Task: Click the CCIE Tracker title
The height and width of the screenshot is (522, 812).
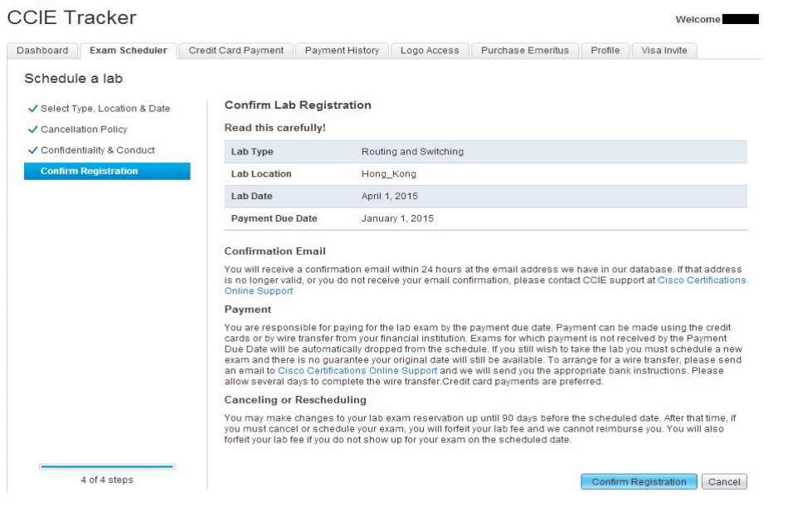Action: click(72, 17)
